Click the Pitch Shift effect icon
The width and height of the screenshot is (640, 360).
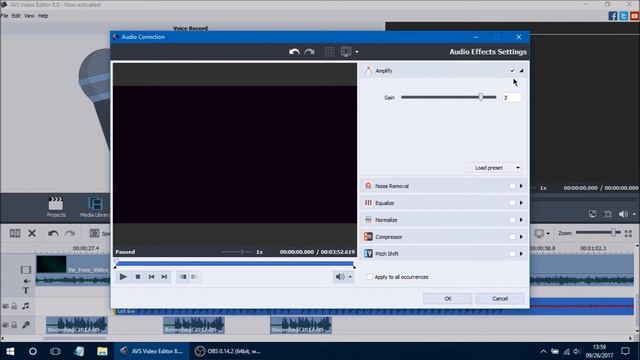(x=368, y=253)
